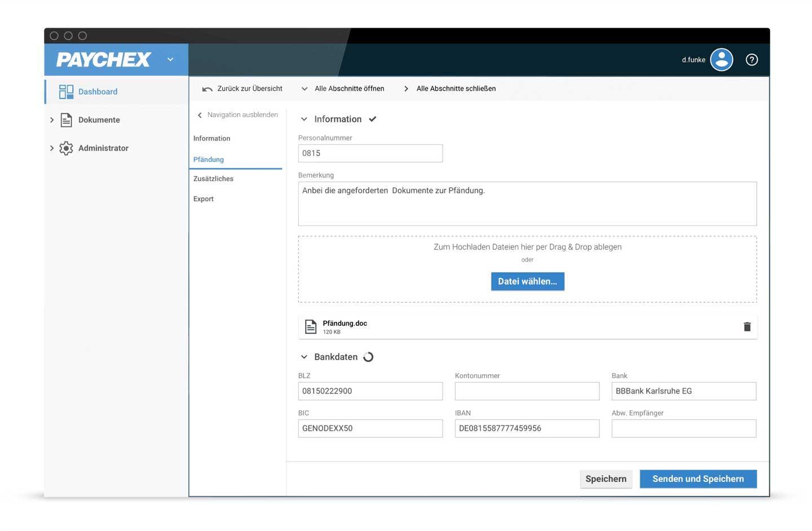Click the Bemerkung text area
This screenshot has height=531, width=812.
(x=527, y=203)
